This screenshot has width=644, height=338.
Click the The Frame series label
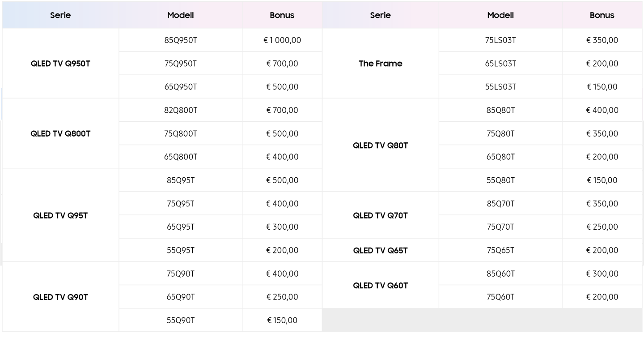coord(381,64)
